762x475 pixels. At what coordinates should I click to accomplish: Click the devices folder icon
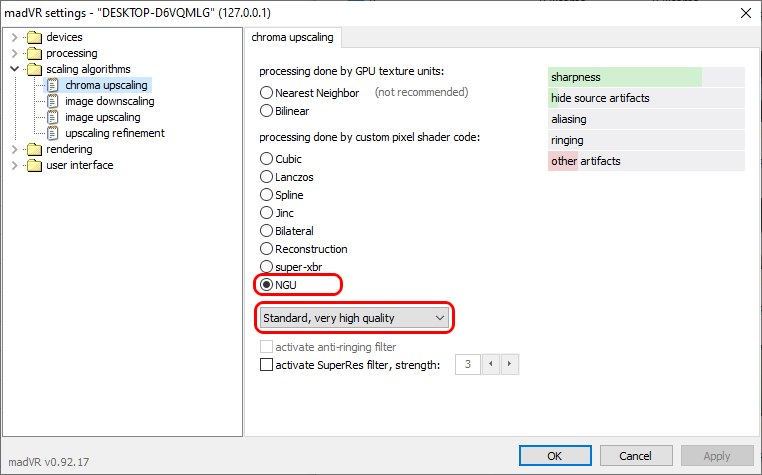pyautogui.click(x=35, y=37)
